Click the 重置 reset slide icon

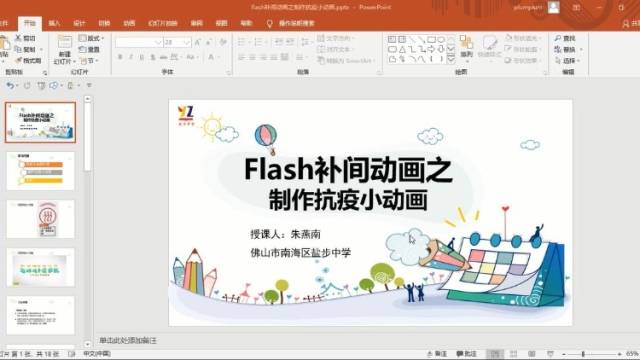82,49
